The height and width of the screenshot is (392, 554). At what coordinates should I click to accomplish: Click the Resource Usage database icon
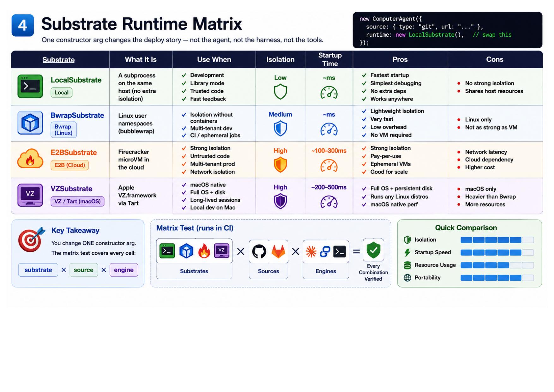407,265
